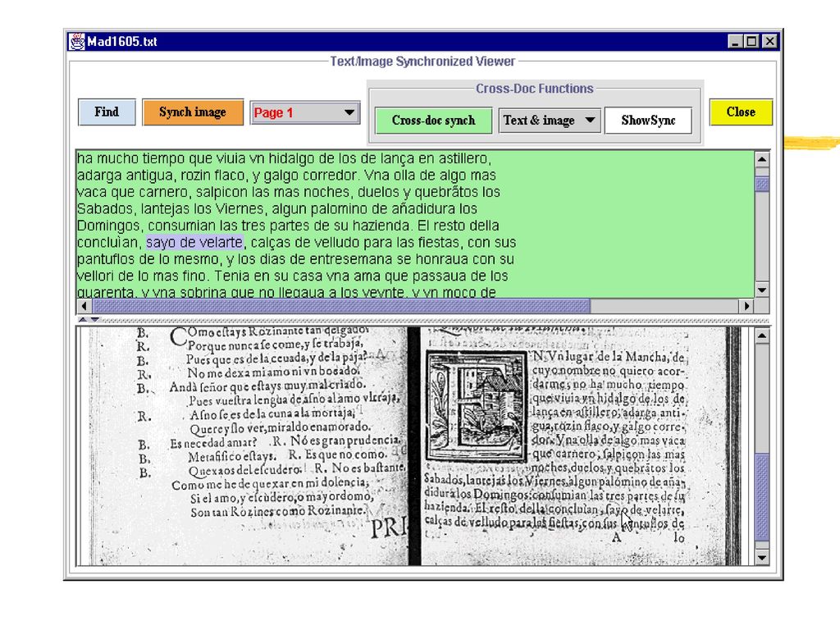Click the decorated initial E woodcut in scan
This screenshot has height=630, width=840.
coord(477,407)
